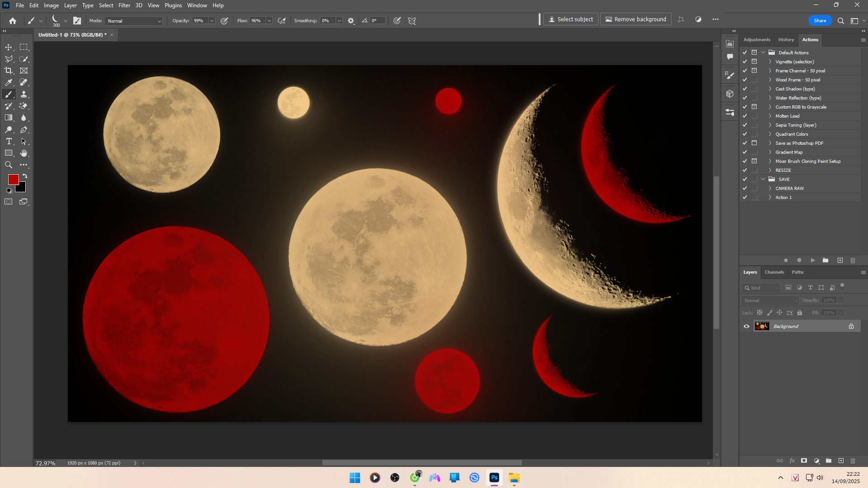Select the Clone Stamp tool
Image resolution: width=868 pixels, height=488 pixels.
pos(24,94)
